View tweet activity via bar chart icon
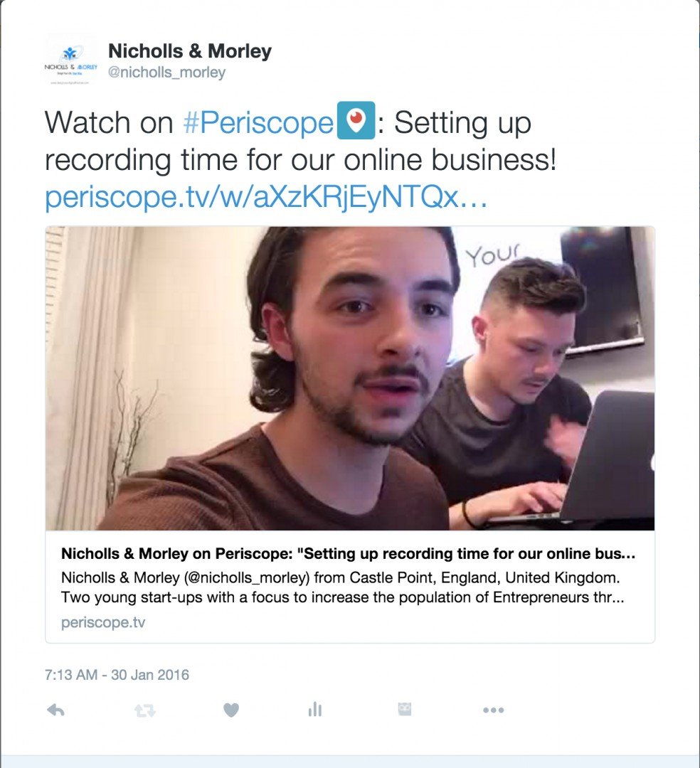 (315, 709)
